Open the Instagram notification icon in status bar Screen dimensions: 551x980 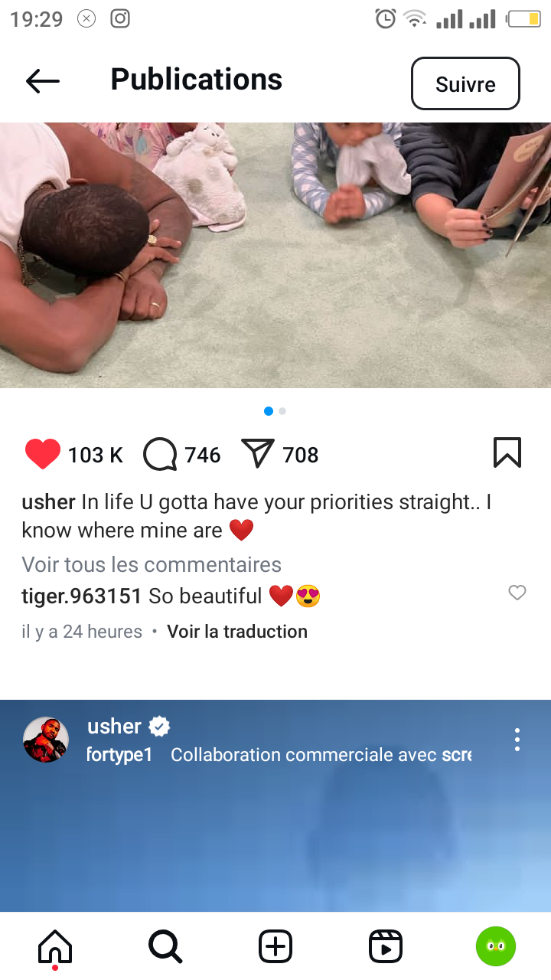[120, 18]
